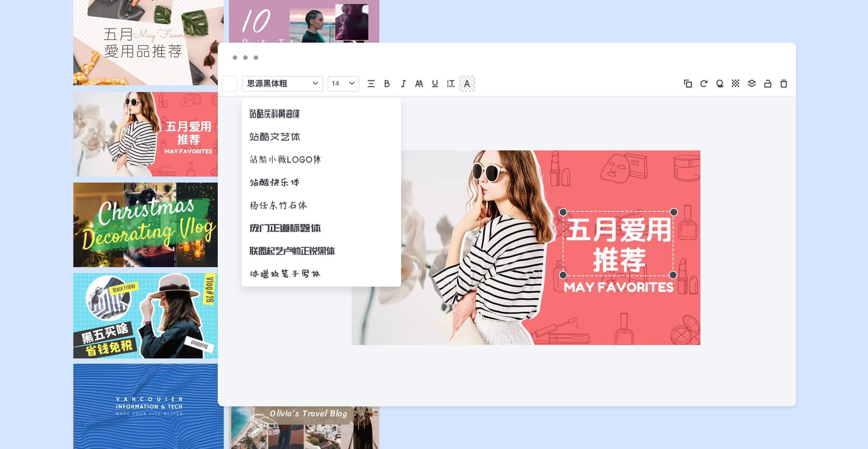Toggle bold text formatting
The height and width of the screenshot is (449, 868).
pyautogui.click(x=387, y=84)
